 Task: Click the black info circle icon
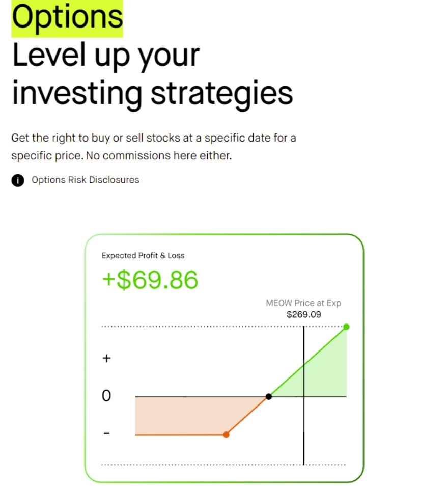[x=18, y=180]
